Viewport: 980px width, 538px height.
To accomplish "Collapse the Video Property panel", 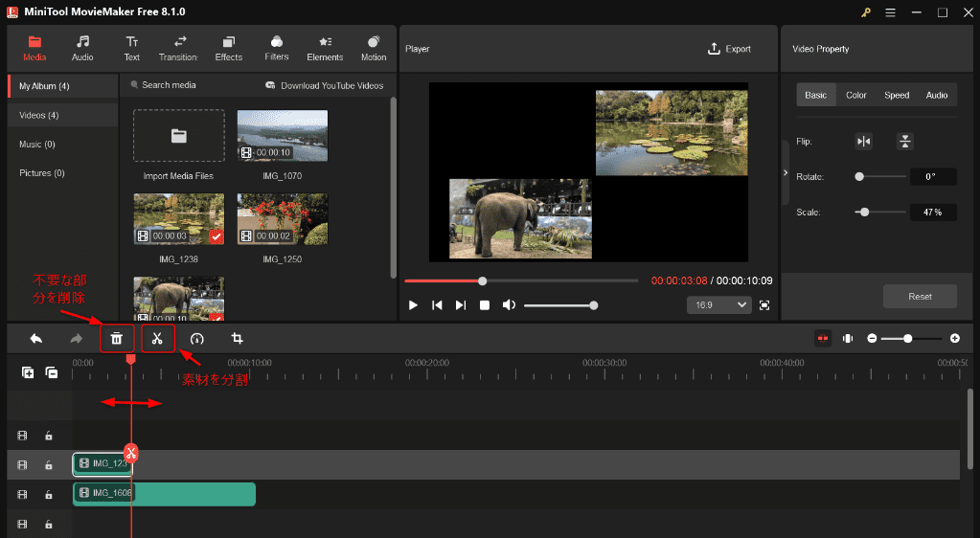I will coord(786,172).
